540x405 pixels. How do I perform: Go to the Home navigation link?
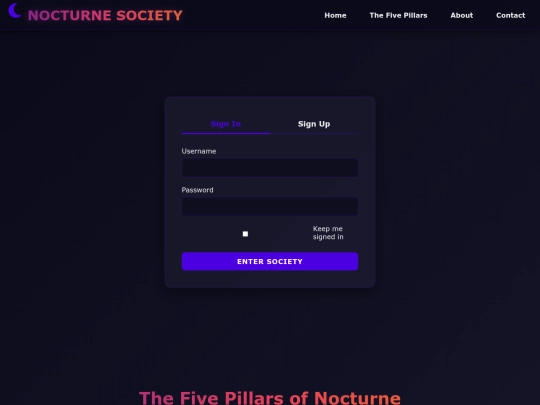(x=335, y=15)
